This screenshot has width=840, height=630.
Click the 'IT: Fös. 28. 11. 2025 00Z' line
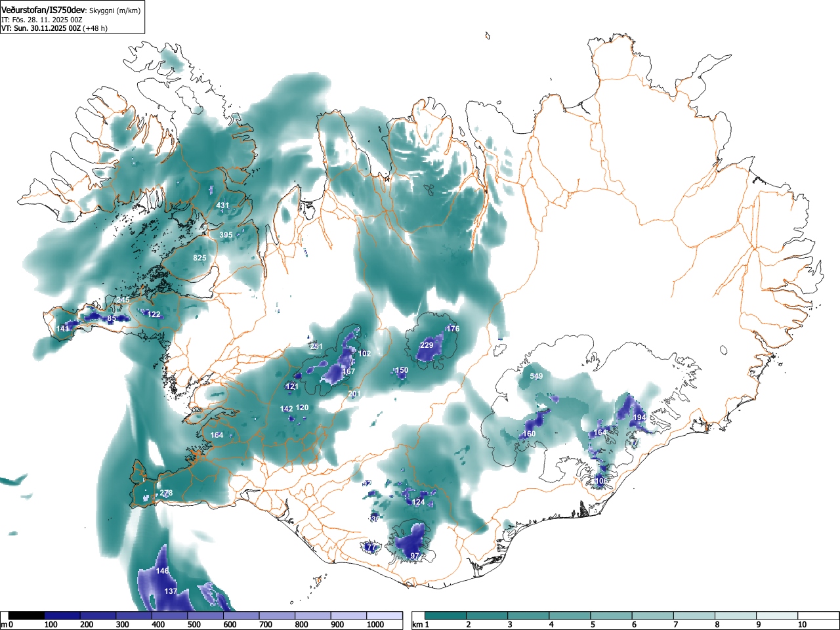point(42,20)
